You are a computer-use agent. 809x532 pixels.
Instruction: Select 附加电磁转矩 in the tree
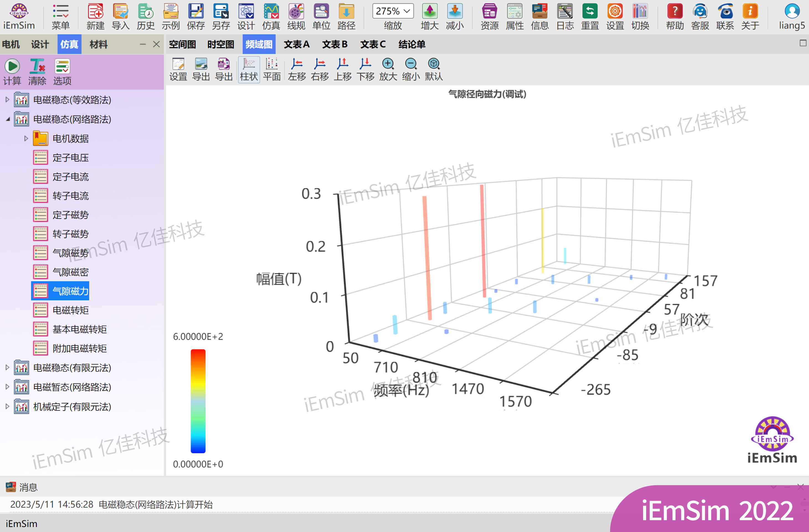79,348
